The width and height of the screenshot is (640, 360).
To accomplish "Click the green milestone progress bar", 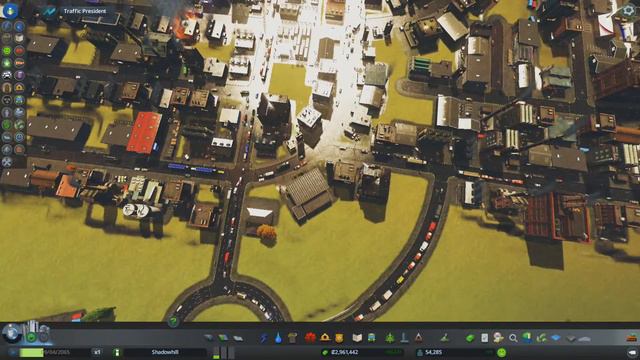I will click(x=31, y=352).
